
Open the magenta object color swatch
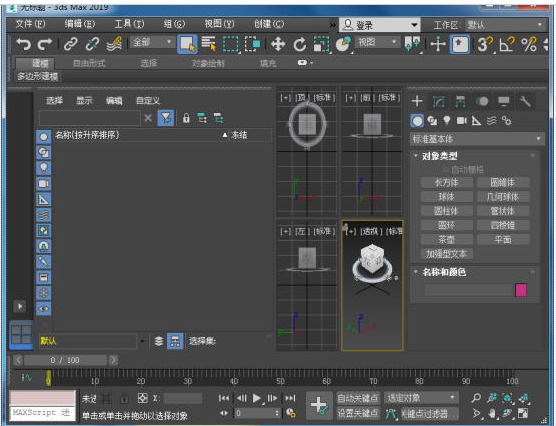521,290
